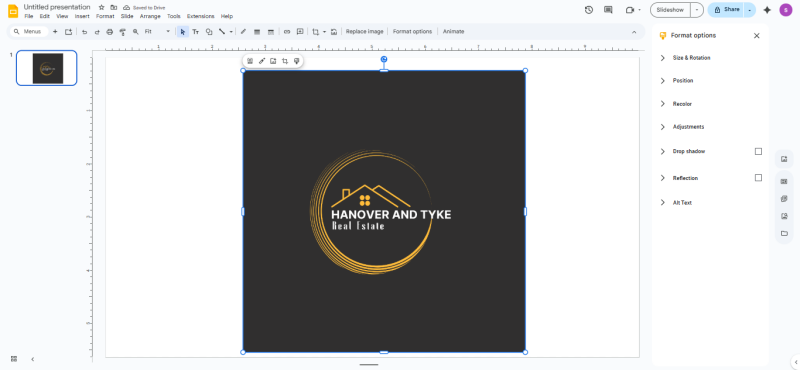Click the image rotation handle
Viewport: 800px width, 370px height.
(x=384, y=59)
